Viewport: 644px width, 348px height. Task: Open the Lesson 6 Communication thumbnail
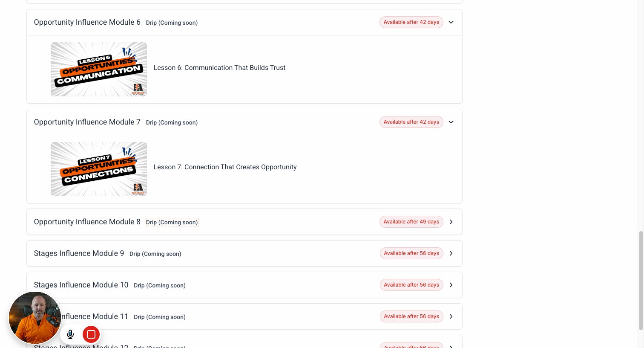click(99, 69)
